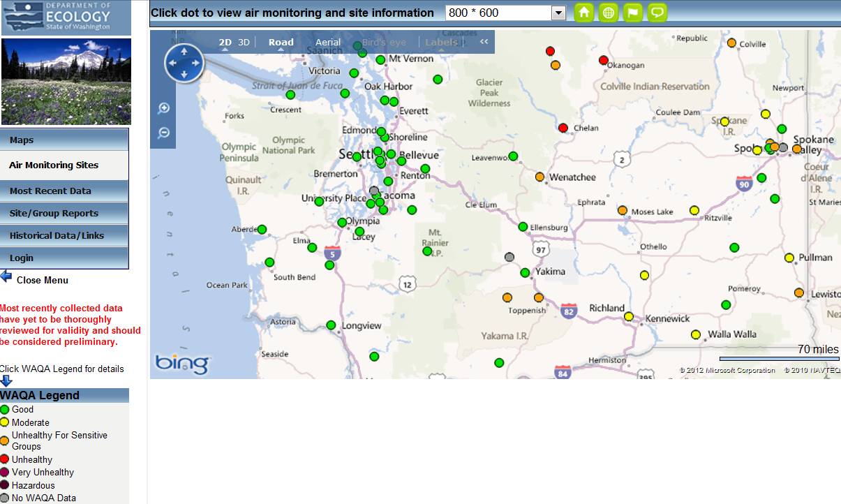This screenshot has width=841, height=504.
Task: Switch map to 3D mode
Action: [x=244, y=43]
